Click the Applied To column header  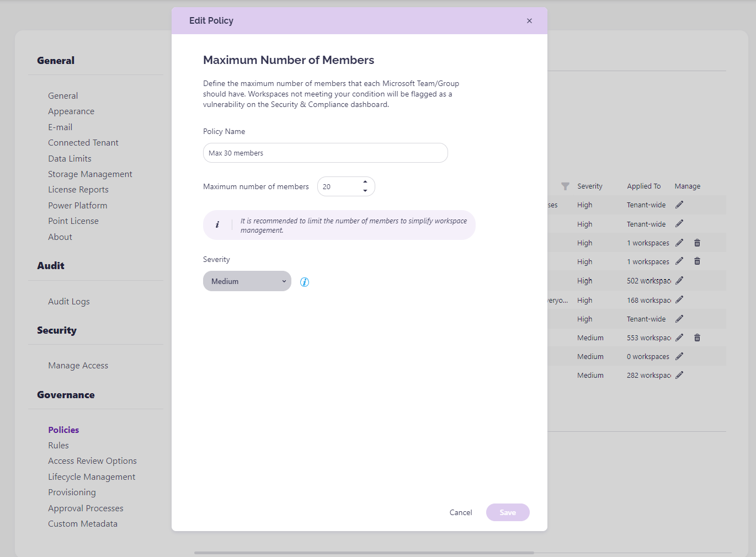644,186
